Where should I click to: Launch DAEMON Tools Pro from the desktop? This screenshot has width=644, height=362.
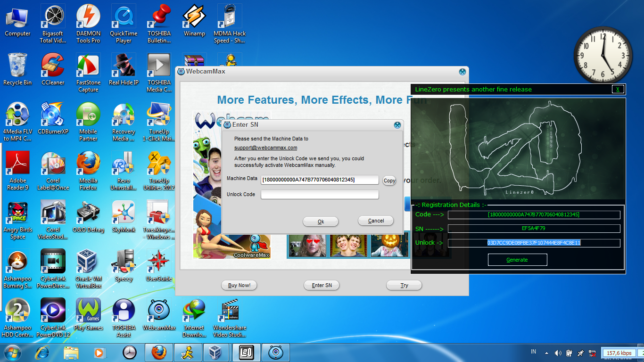click(x=88, y=16)
